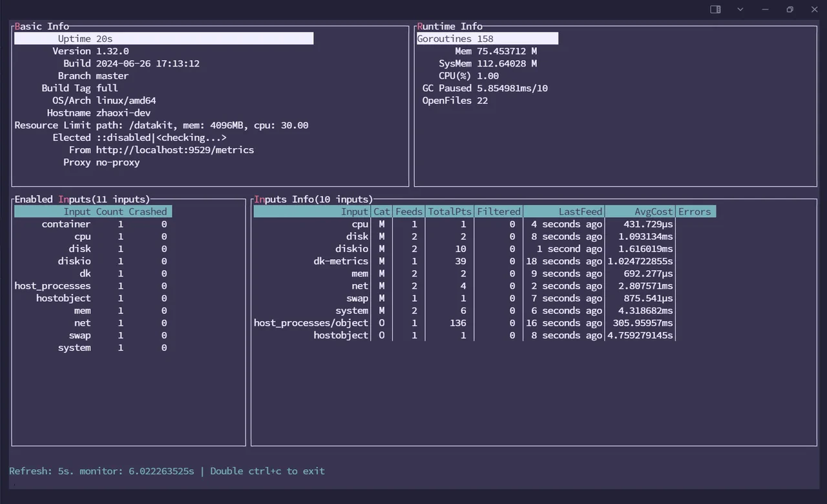This screenshot has width=827, height=504.
Task: Focus the Enabled Inputs panel title
Action: coord(82,199)
